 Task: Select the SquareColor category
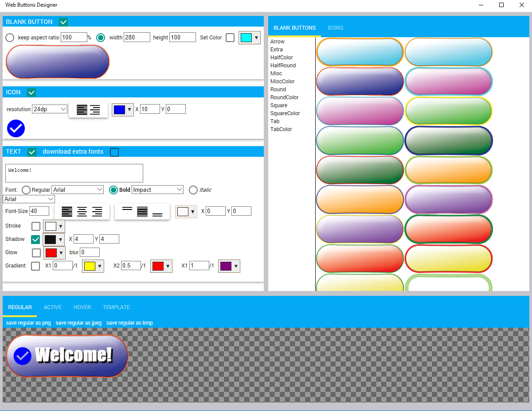click(285, 113)
